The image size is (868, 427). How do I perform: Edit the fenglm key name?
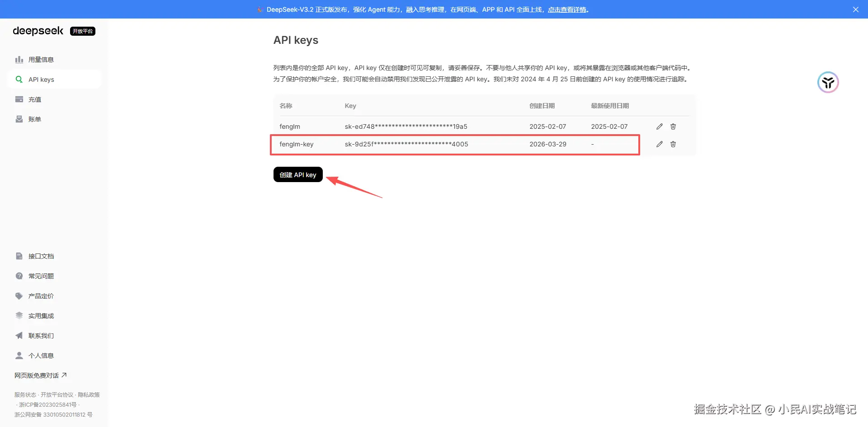660,127
